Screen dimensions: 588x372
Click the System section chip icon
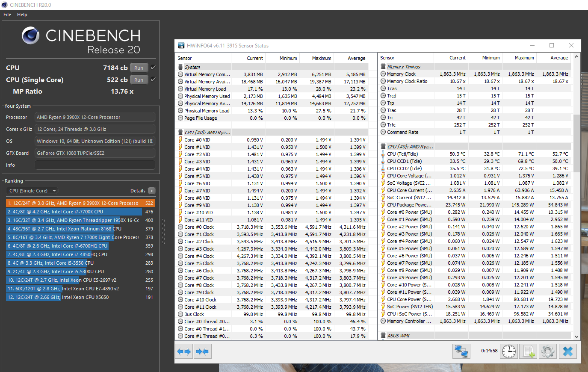(x=181, y=67)
